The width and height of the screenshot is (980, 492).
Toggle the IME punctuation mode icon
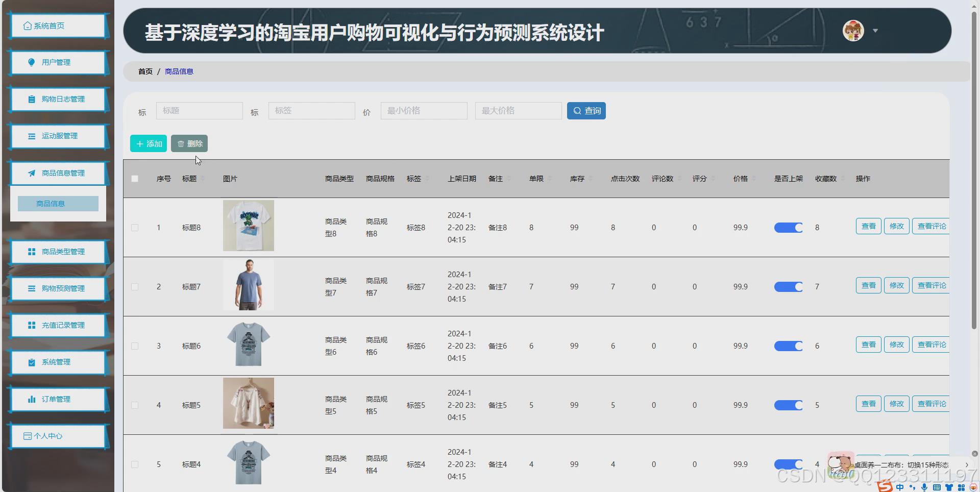coord(912,487)
